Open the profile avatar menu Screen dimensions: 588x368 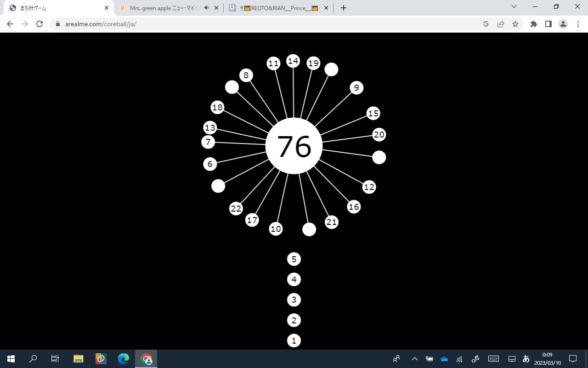point(563,24)
